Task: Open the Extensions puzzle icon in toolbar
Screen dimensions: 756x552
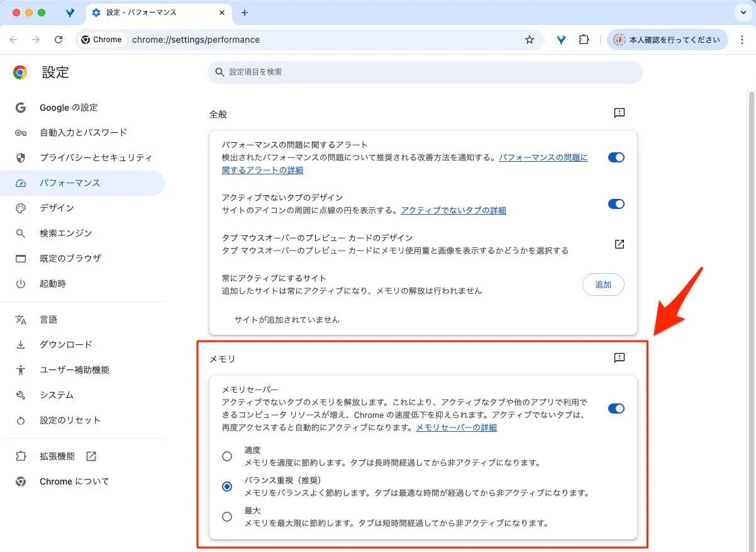Action: point(584,40)
